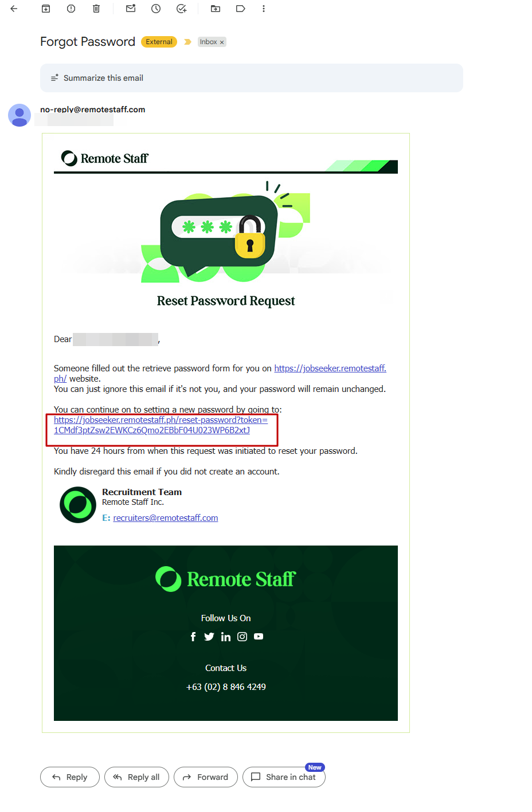The height and width of the screenshot is (812, 532).
Task: Open the Labels icon
Action: 241,9
